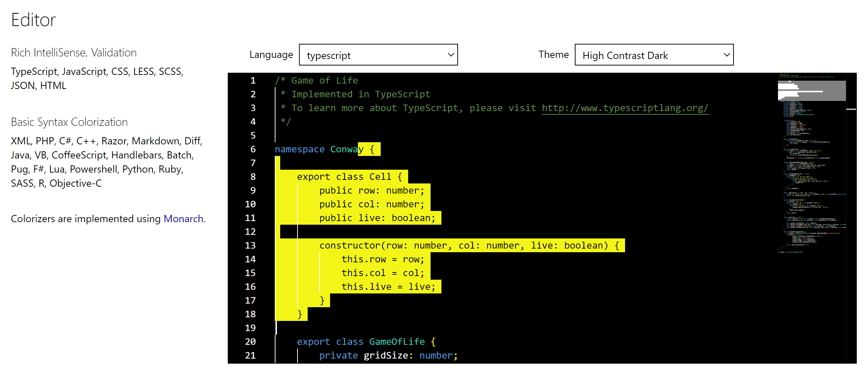The width and height of the screenshot is (868, 381).
Task: Click 'public live: boolean;' on line 11
Action: (x=377, y=218)
